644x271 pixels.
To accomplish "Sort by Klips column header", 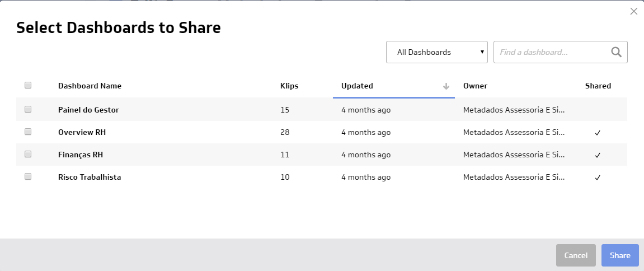I will (289, 86).
